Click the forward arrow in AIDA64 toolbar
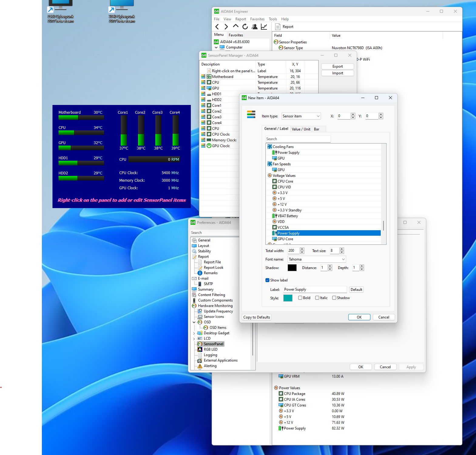The width and height of the screenshot is (476, 455). [x=226, y=27]
